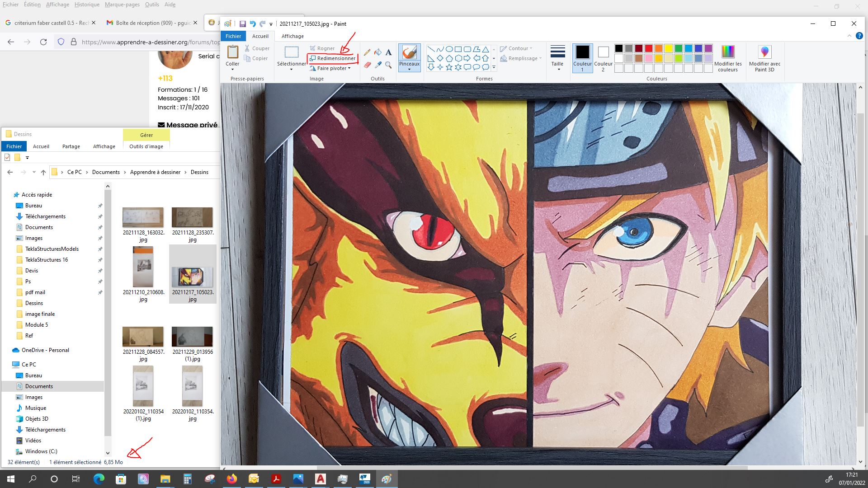Select Windows (C:) in navigation pane

41,451
